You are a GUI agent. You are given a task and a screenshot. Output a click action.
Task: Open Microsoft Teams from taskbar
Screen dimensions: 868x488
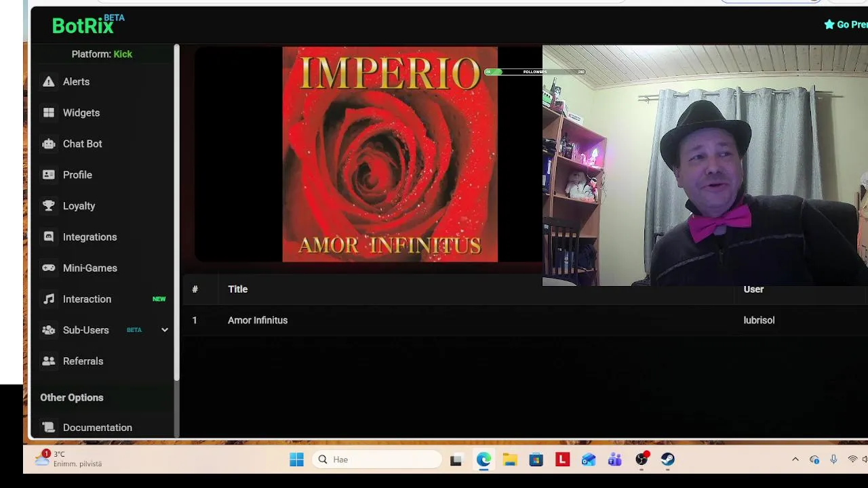pos(615,460)
